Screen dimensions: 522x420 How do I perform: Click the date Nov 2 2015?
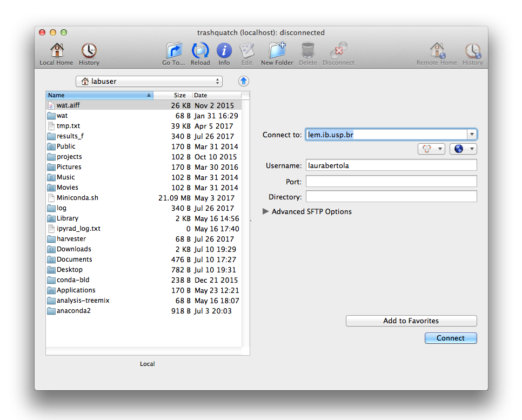[x=215, y=105]
